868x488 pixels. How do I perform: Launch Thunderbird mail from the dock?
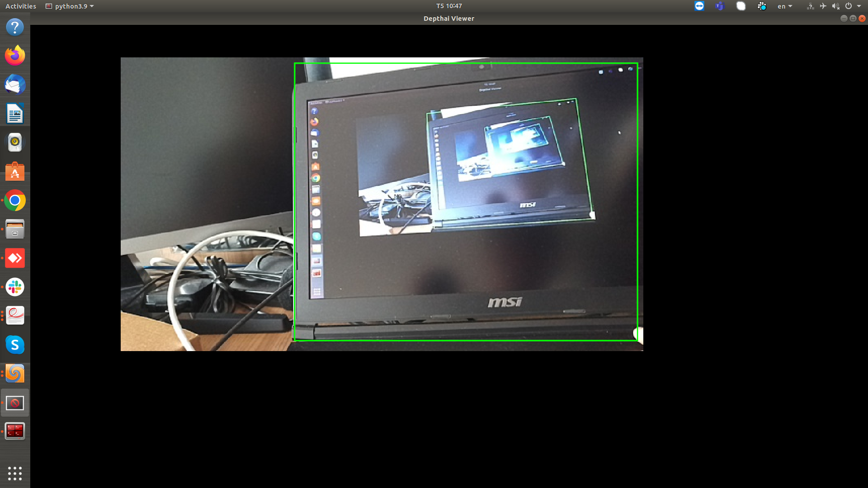[x=15, y=84]
